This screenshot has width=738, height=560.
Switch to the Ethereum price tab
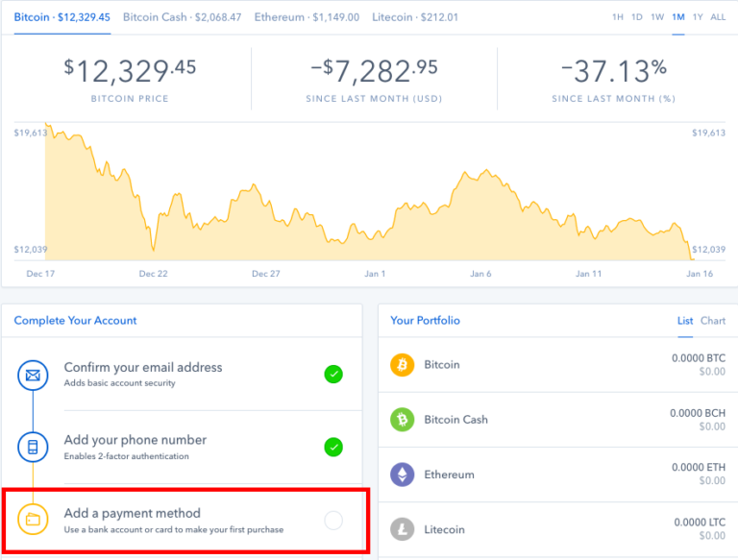(307, 17)
